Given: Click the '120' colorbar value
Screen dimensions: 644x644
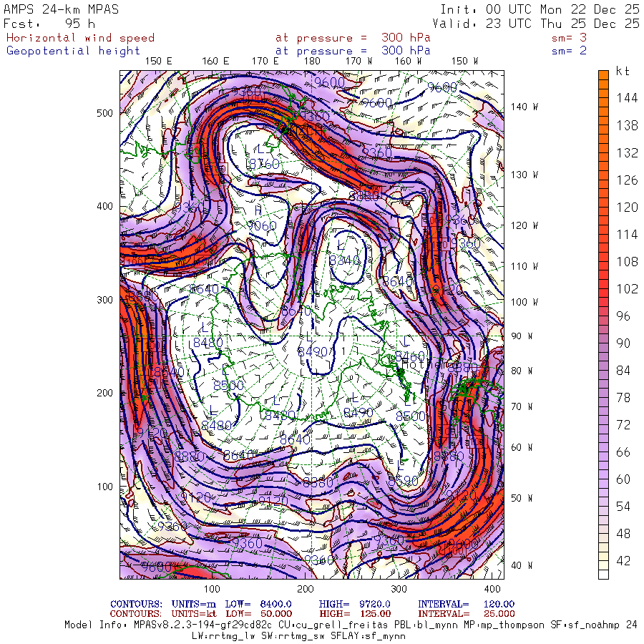Looking at the screenshot, I should coord(627,207).
